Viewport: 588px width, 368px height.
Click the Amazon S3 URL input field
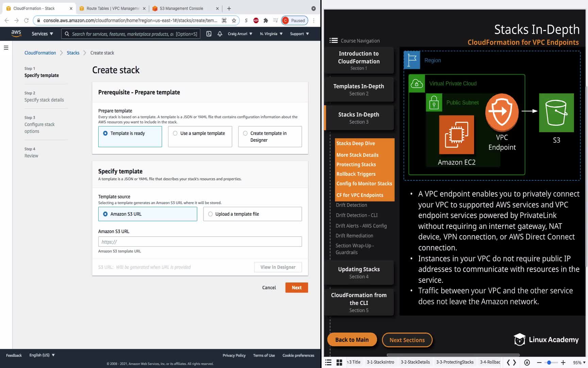(x=200, y=242)
